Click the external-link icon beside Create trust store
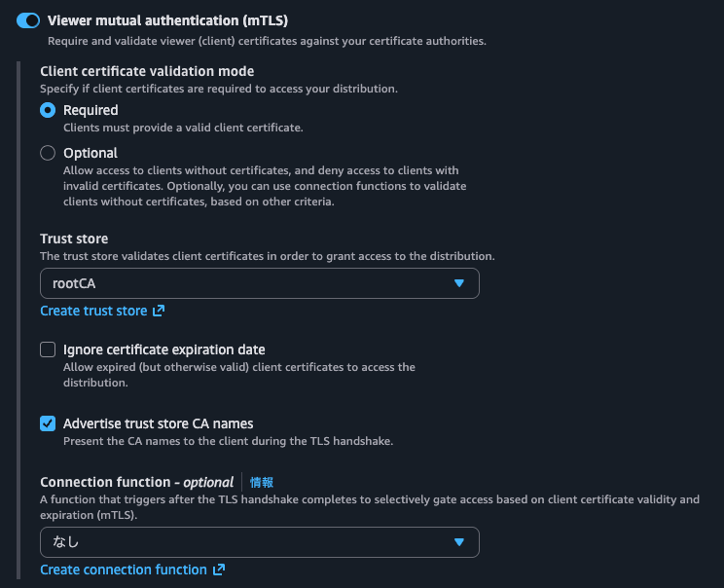This screenshot has width=724, height=588. tap(159, 311)
